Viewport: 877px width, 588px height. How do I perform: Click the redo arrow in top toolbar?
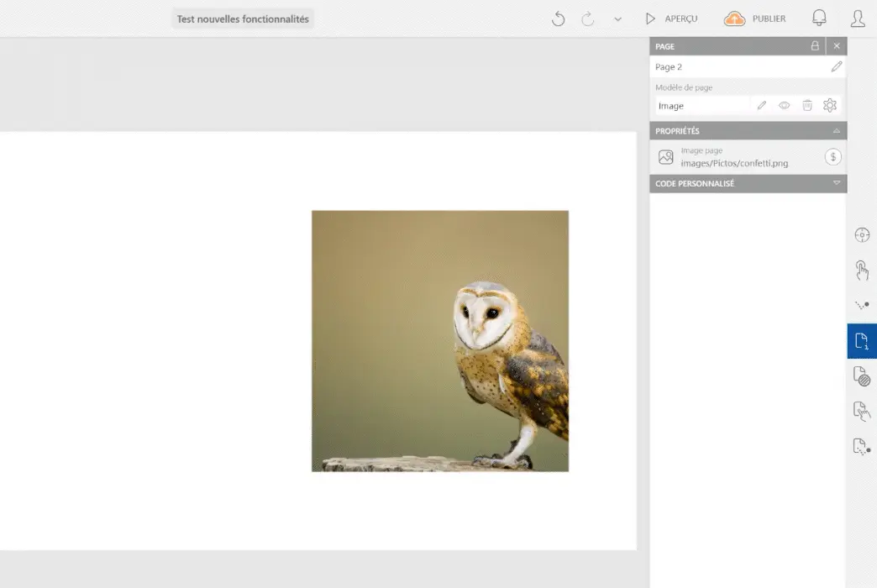(588, 18)
